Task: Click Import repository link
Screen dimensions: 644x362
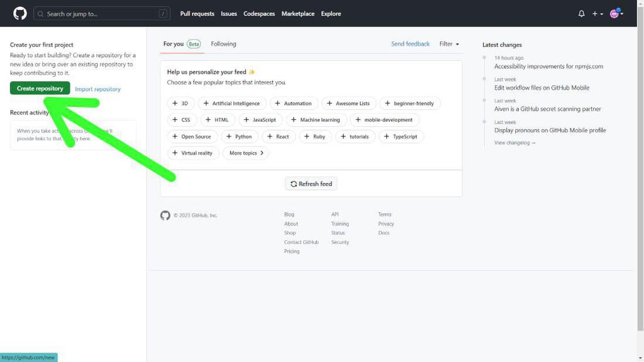Action: point(97,89)
